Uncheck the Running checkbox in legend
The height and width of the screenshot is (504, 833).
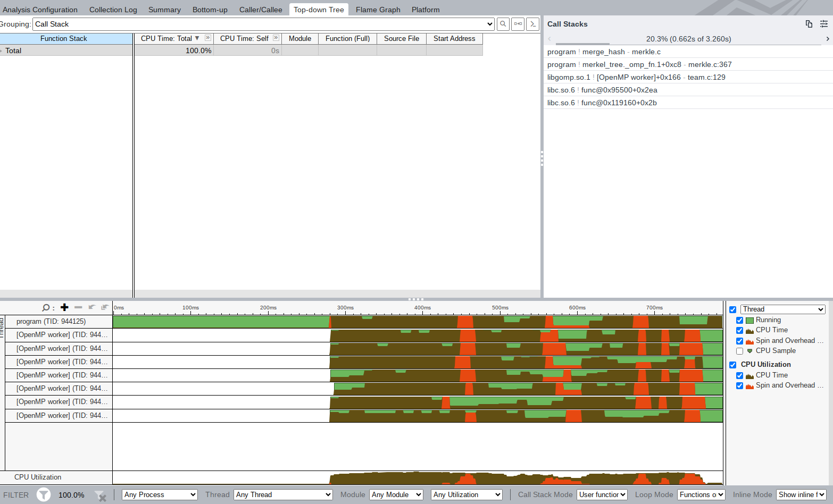739,320
